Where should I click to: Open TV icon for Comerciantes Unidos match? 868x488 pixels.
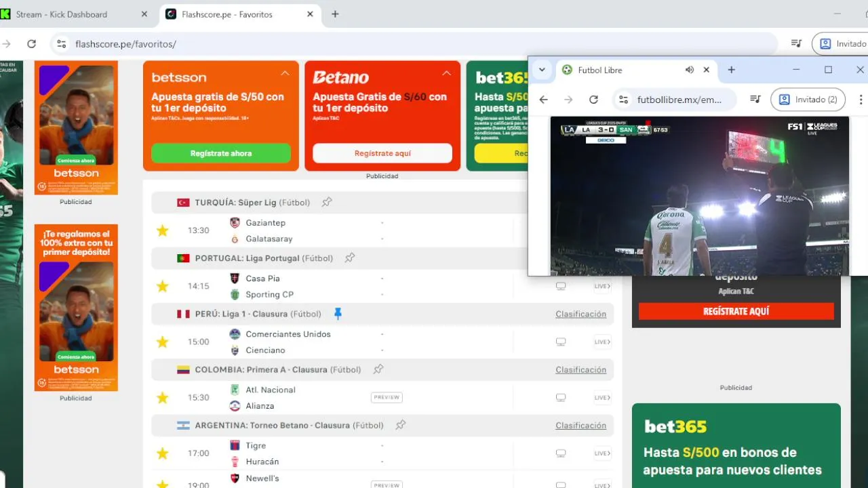point(561,342)
